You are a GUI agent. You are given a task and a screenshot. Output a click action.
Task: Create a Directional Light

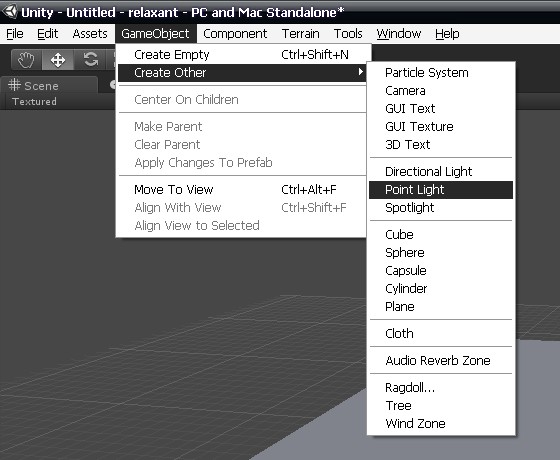coord(441,172)
